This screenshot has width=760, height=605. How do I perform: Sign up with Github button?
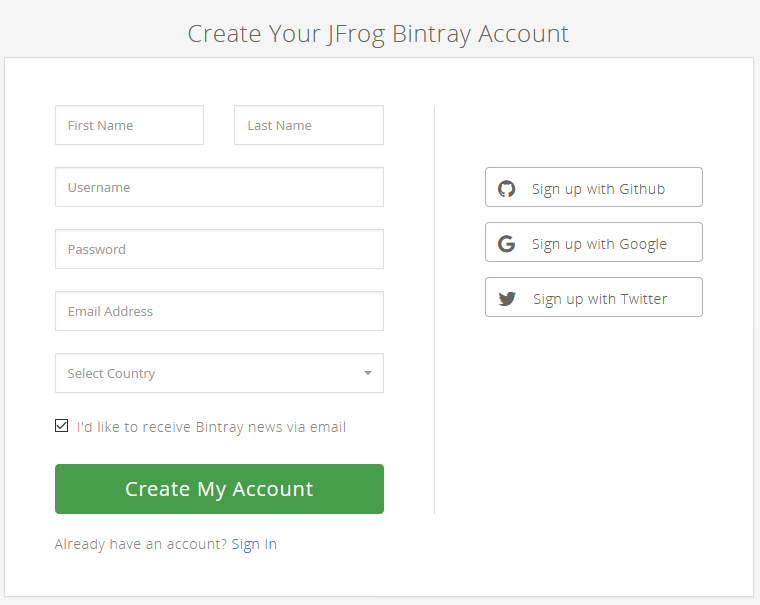point(594,187)
